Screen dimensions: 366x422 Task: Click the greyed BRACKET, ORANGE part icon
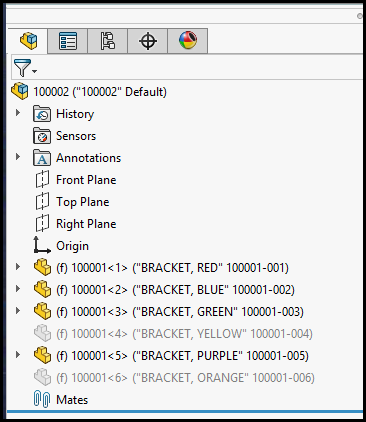tap(42, 378)
